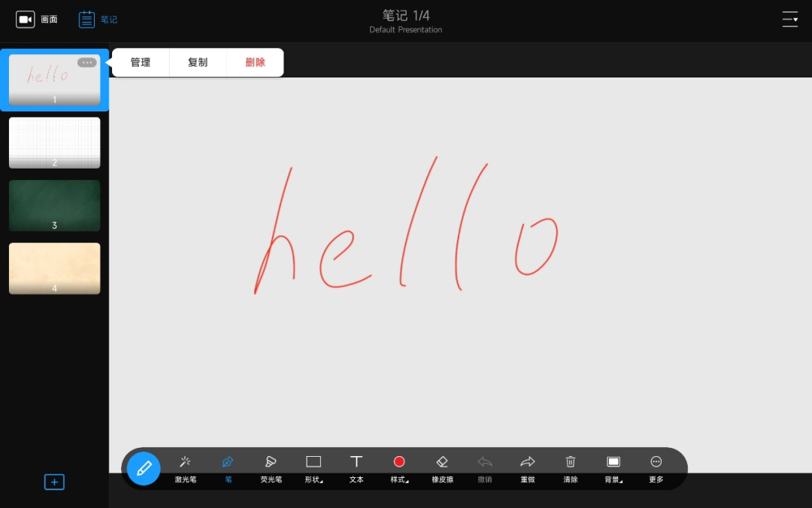
Task: Select the pen (笔) tool
Action: (228, 467)
